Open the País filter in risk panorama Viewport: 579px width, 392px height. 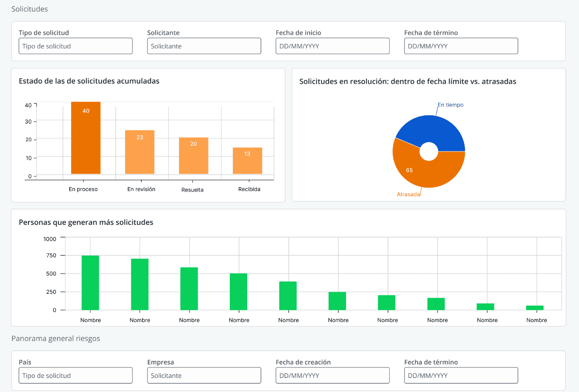click(75, 376)
